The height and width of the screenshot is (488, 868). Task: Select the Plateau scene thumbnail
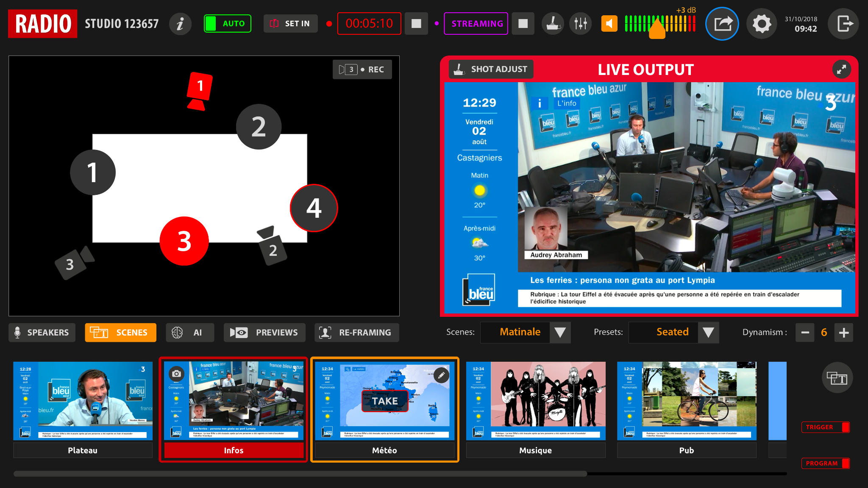tap(83, 401)
